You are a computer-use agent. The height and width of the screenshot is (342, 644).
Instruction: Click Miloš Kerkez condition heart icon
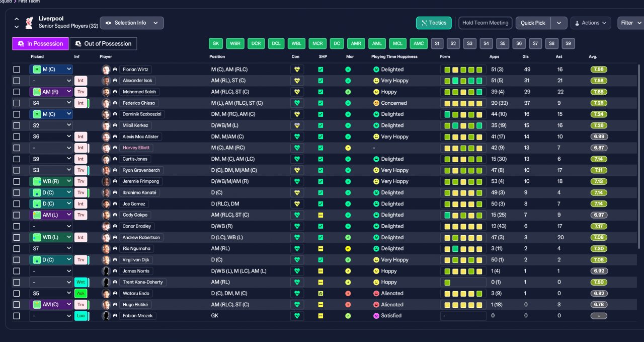click(x=297, y=125)
